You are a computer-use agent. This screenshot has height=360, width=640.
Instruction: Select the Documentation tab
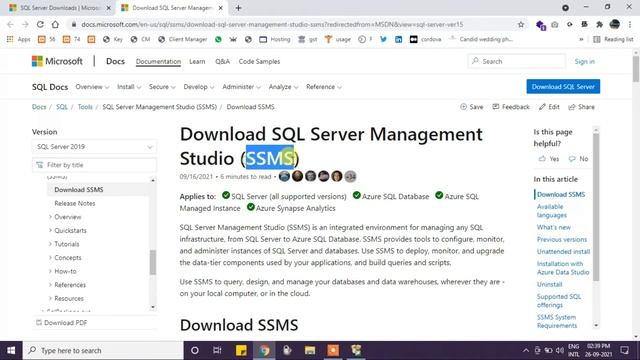tap(158, 62)
